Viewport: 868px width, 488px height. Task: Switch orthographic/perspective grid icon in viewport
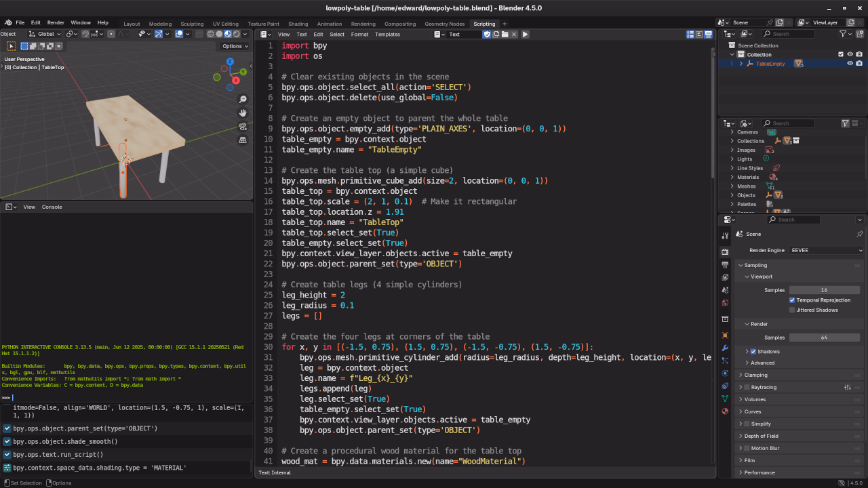click(x=243, y=140)
